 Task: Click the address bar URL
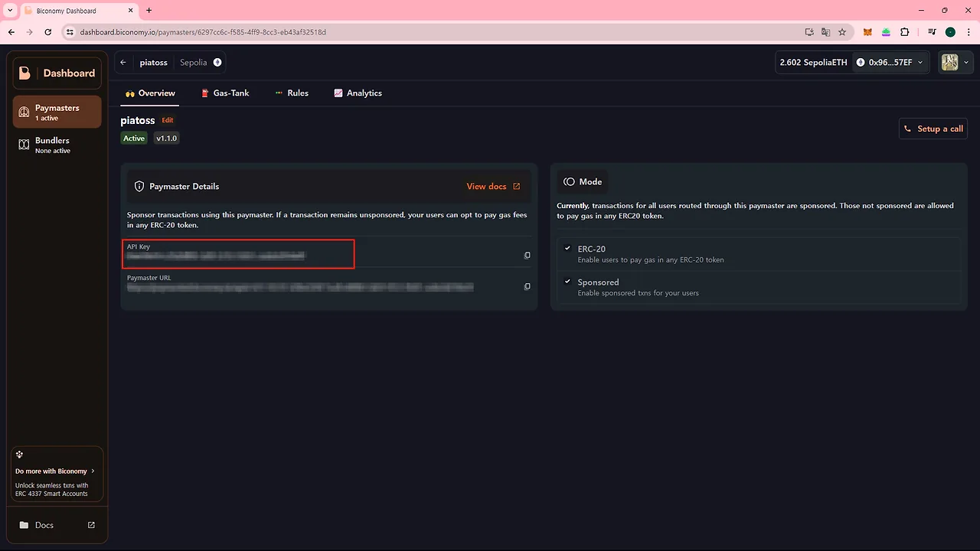(203, 32)
